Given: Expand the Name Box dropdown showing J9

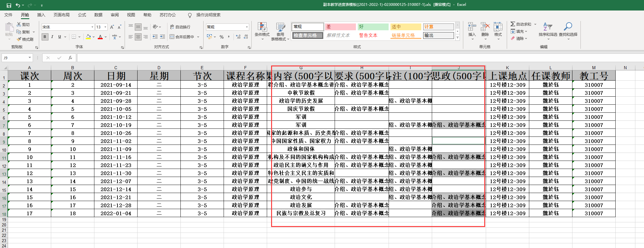Looking at the screenshot, I should click(30, 58).
